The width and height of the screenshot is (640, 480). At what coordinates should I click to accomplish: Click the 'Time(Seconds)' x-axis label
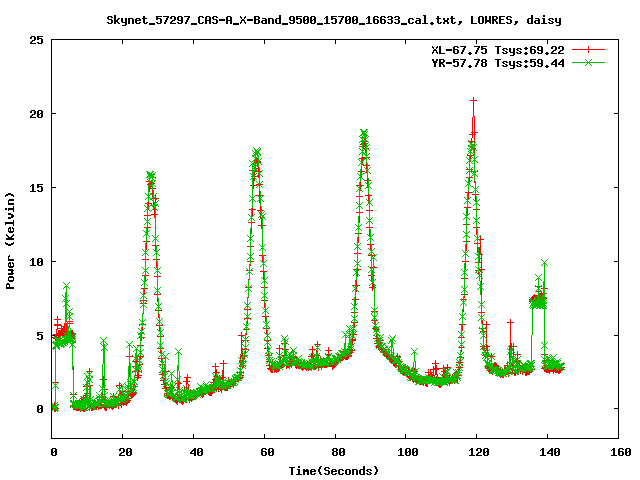pos(334,471)
